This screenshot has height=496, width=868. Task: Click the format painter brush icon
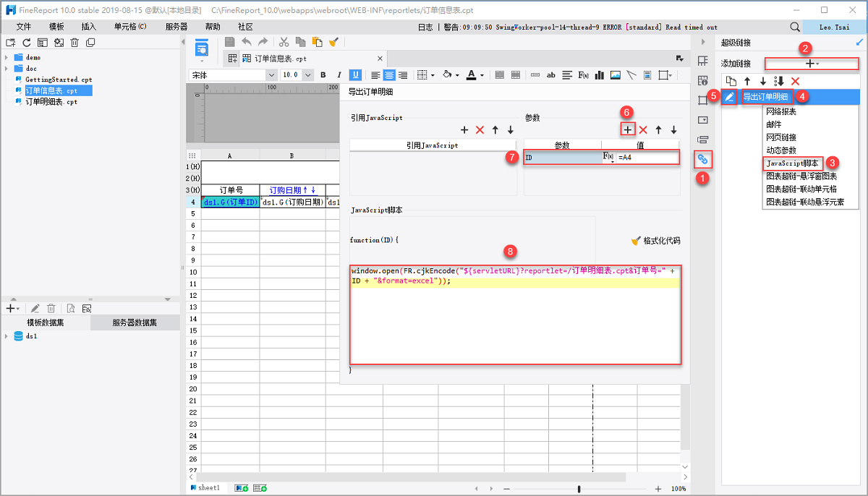tap(333, 43)
